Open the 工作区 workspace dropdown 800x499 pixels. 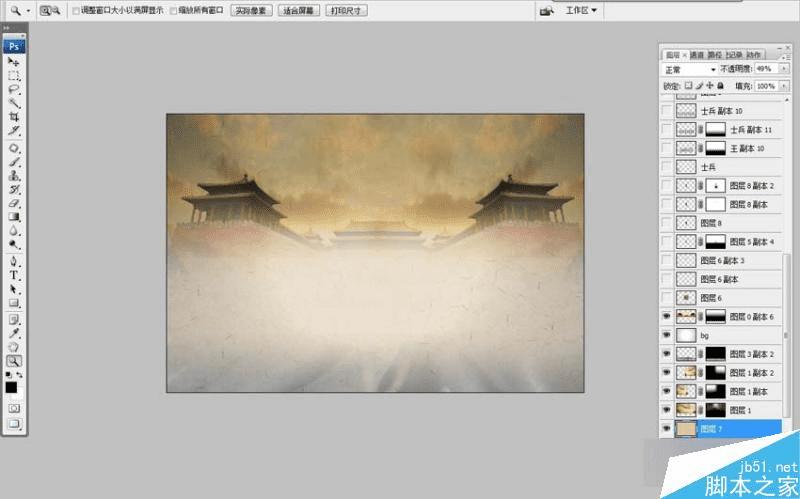pyautogui.click(x=581, y=10)
